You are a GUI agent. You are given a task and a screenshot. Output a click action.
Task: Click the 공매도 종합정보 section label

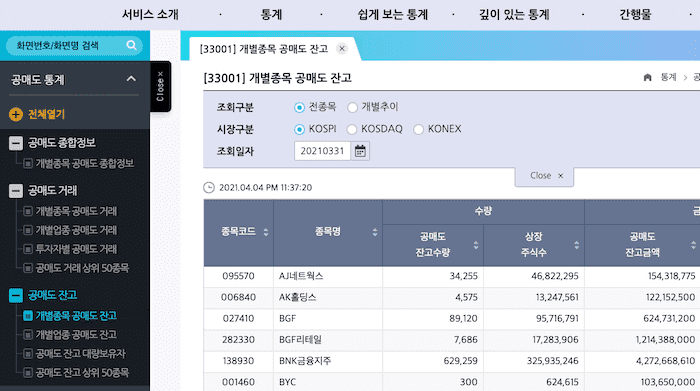click(62, 143)
